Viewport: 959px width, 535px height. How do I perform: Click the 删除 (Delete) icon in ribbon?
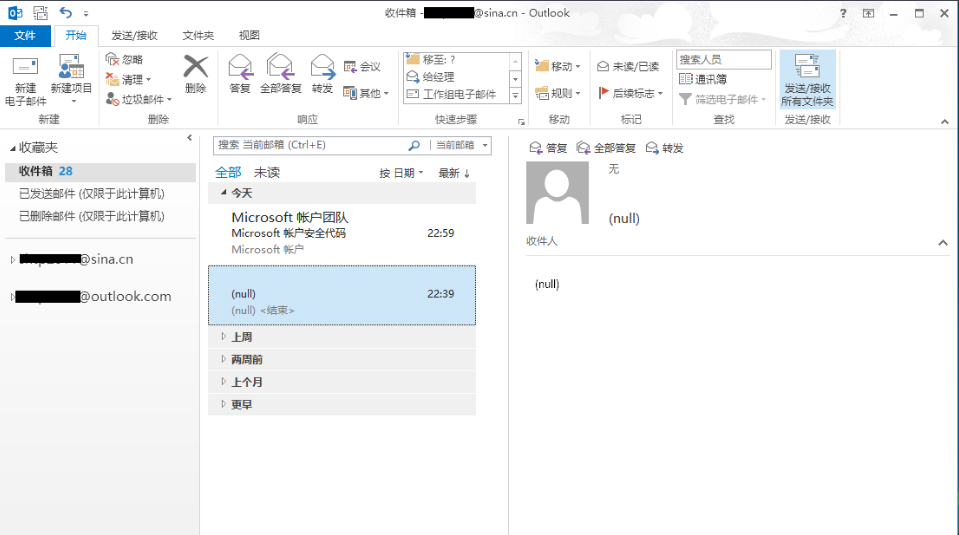coord(196,69)
